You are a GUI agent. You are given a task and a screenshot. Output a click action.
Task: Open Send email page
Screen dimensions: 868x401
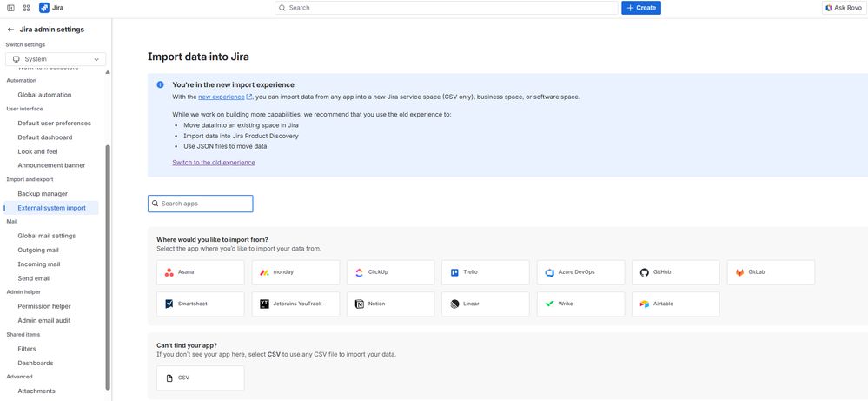[x=35, y=278]
